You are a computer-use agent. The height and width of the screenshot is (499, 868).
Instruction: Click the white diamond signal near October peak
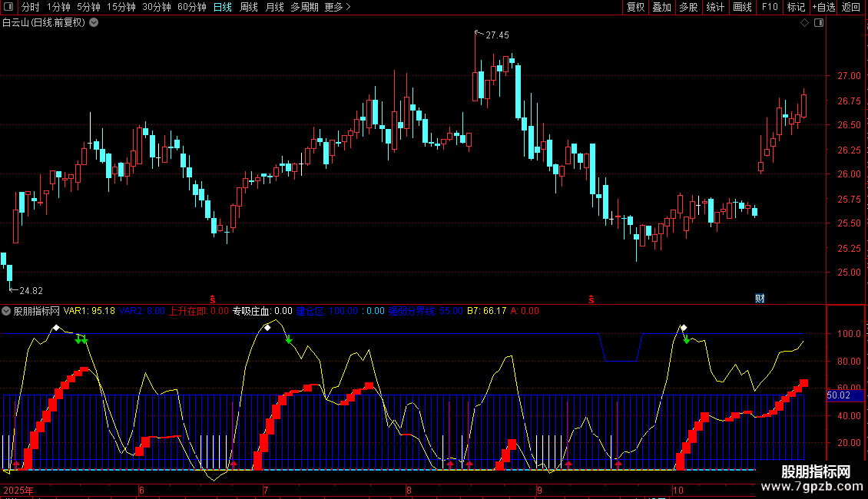[x=684, y=328]
